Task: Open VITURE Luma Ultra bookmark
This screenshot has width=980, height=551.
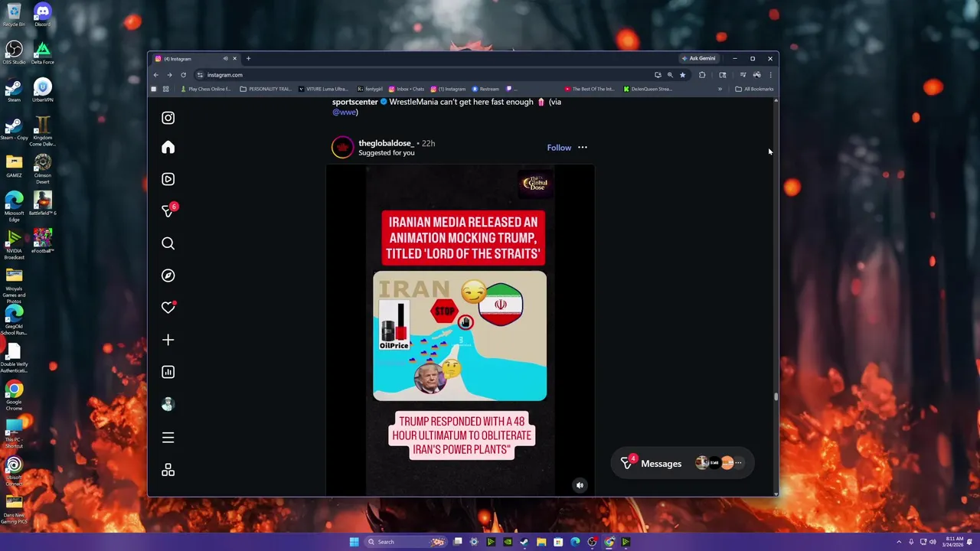Action: click(322, 89)
